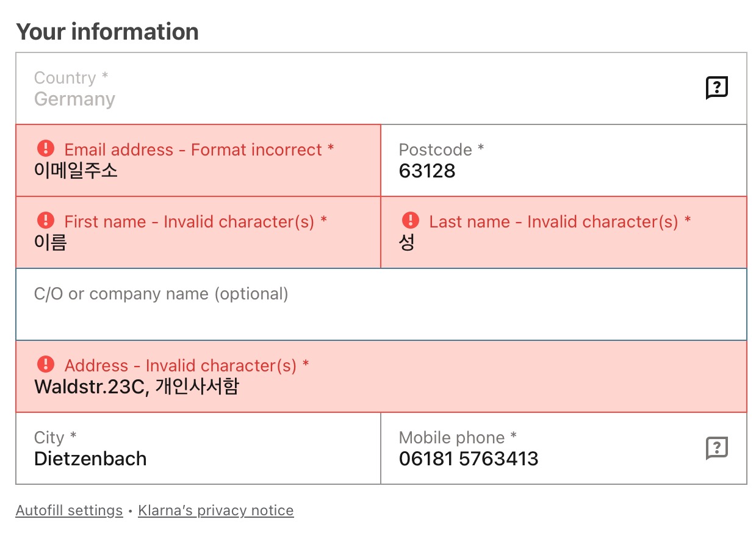Click the Mobile phone number field

point(564,448)
